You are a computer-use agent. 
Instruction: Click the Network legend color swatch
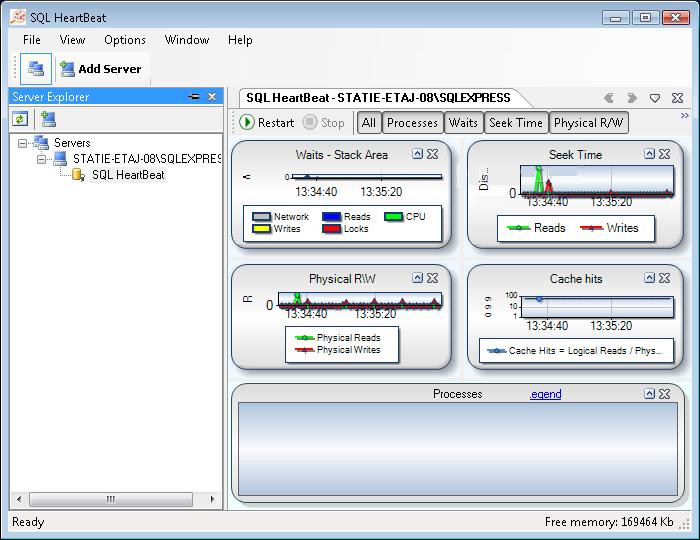coord(262,217)
